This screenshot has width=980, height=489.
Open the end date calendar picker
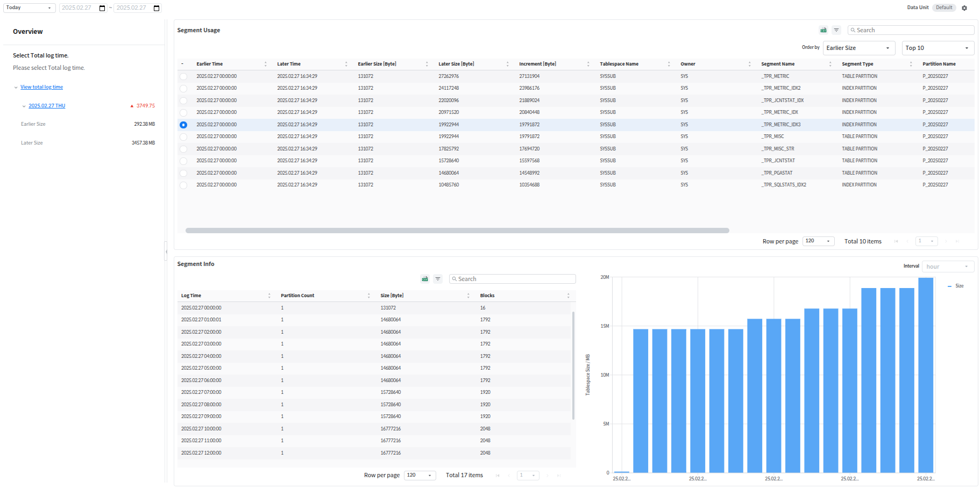tap(157, 8)
